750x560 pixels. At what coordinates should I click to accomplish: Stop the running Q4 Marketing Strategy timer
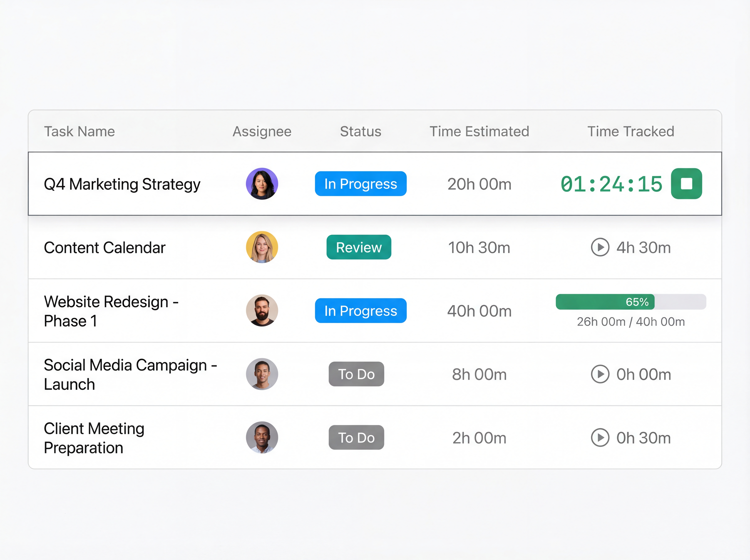(686, 183)
